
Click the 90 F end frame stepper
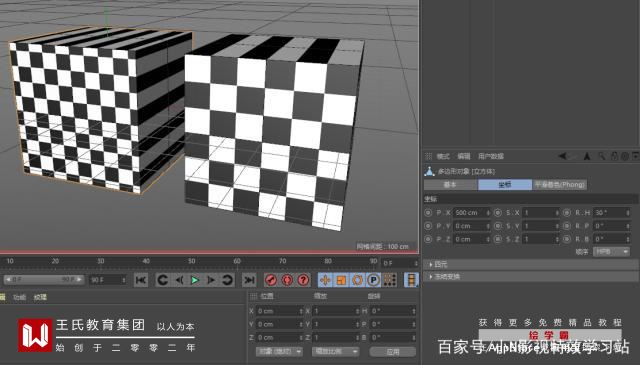[x=124, y=280]
